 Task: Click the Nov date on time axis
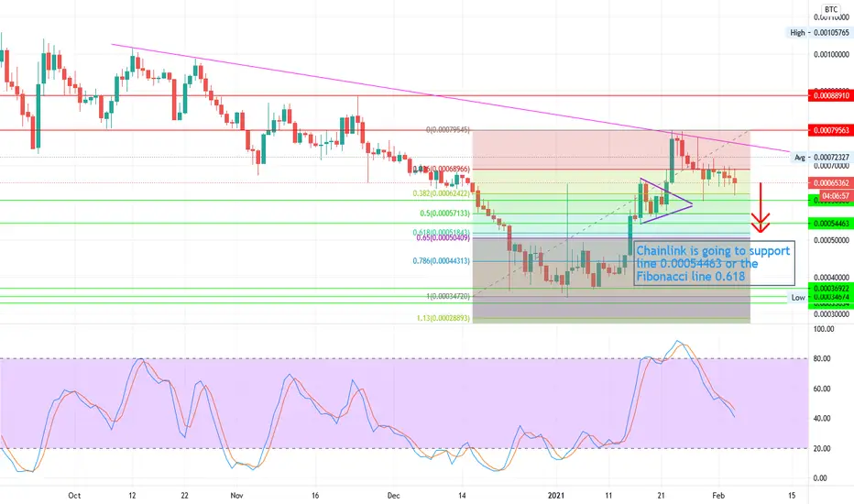(x=236, y=495)
